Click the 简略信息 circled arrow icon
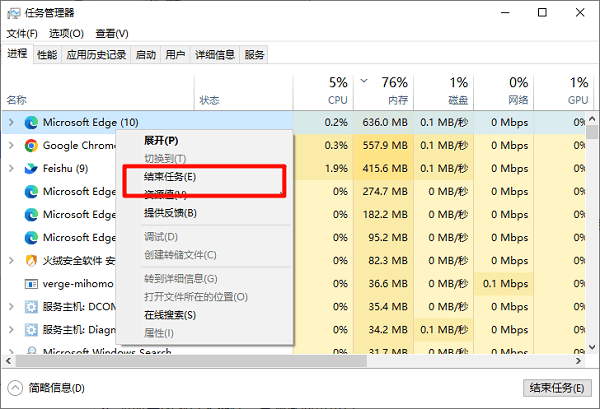600x409 pixels. click(x=15, y=388)
